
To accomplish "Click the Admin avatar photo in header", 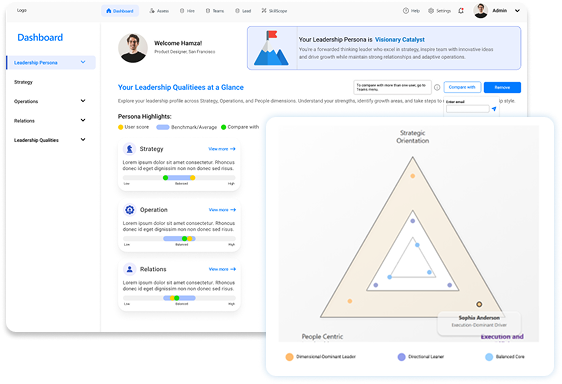I will click(x=481, y=11).
